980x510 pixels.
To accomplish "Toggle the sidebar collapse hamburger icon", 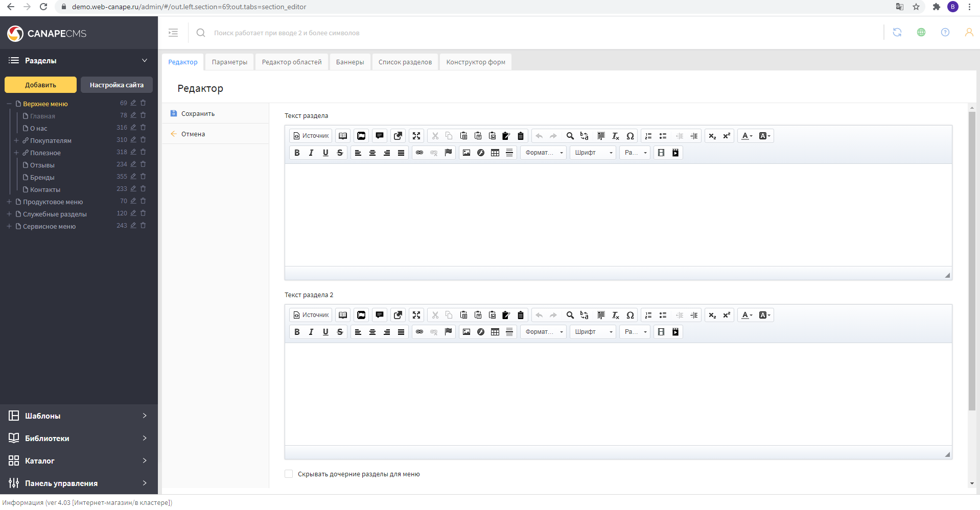I will [173, 33].
